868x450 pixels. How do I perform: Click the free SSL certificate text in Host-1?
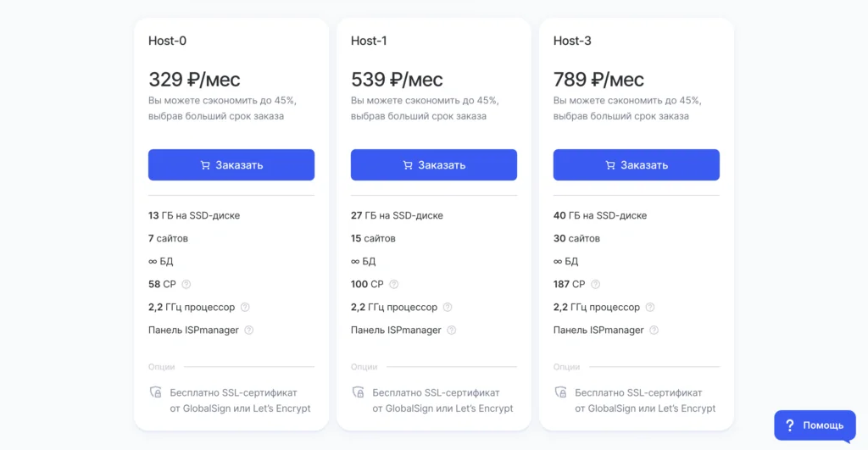[x=442, y=400]
